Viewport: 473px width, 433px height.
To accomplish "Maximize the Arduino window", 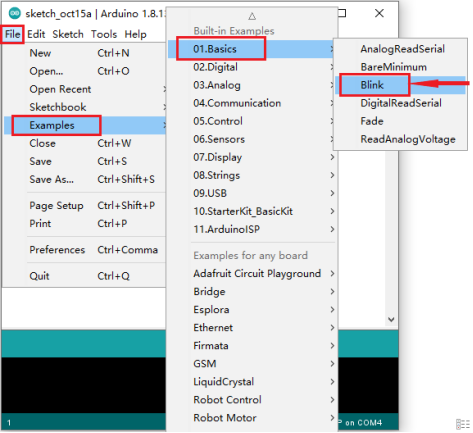I will pos(342,13).
